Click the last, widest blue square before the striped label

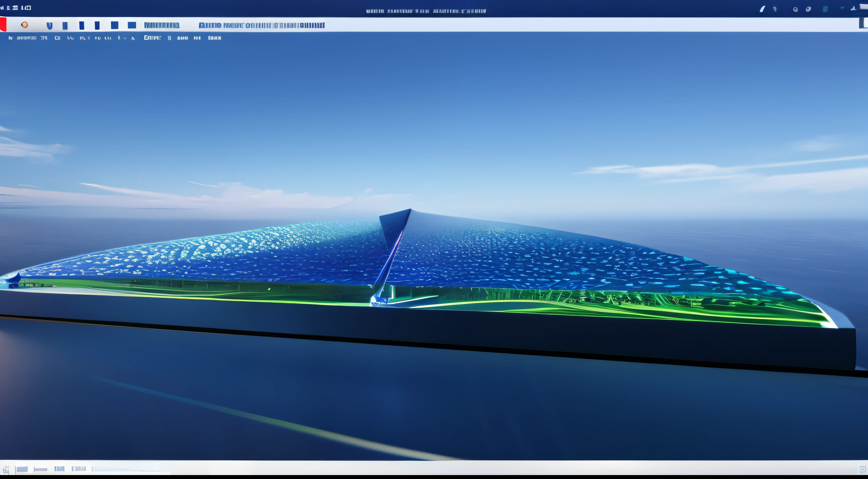coord(132,25)
